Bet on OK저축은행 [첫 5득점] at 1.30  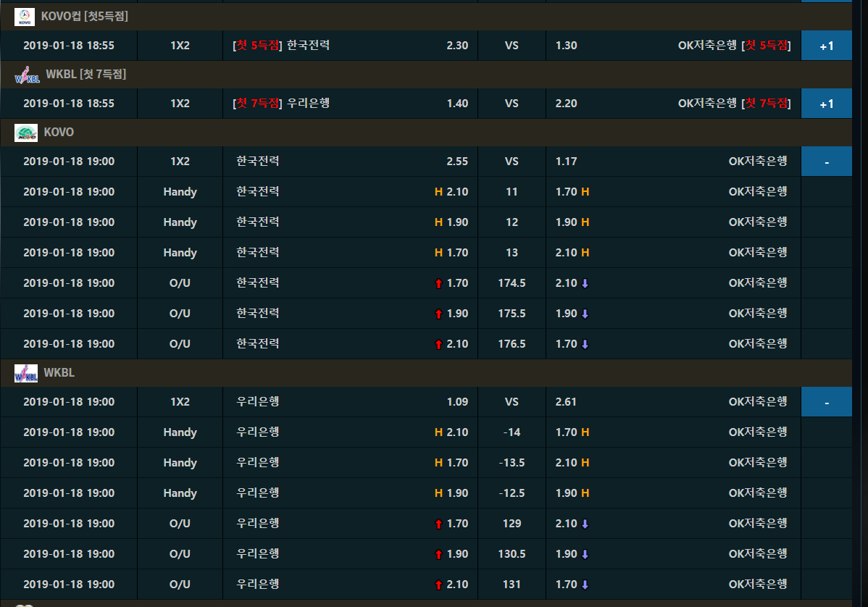point(673,46)
